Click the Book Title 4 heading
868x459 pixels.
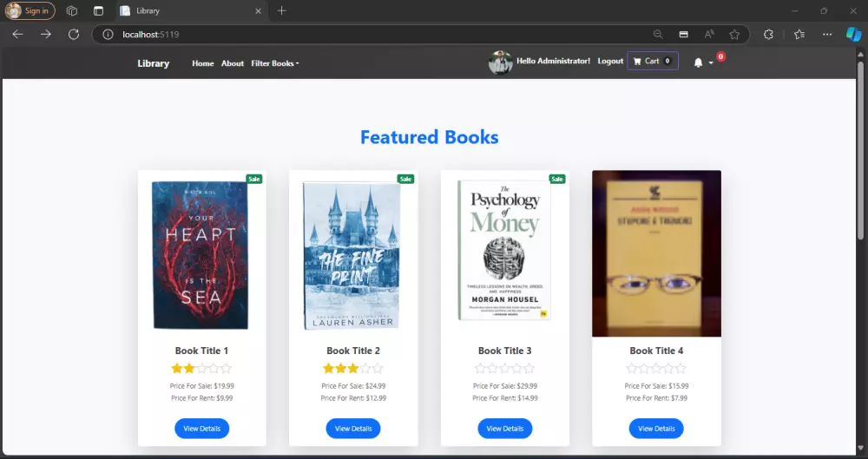click(656, 351)
